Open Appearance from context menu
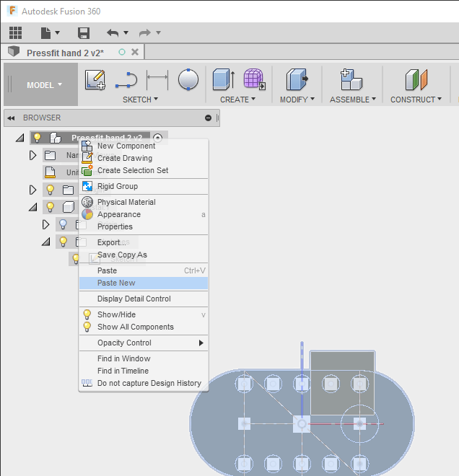The image size is (459, 476). (x=144, y=214)
